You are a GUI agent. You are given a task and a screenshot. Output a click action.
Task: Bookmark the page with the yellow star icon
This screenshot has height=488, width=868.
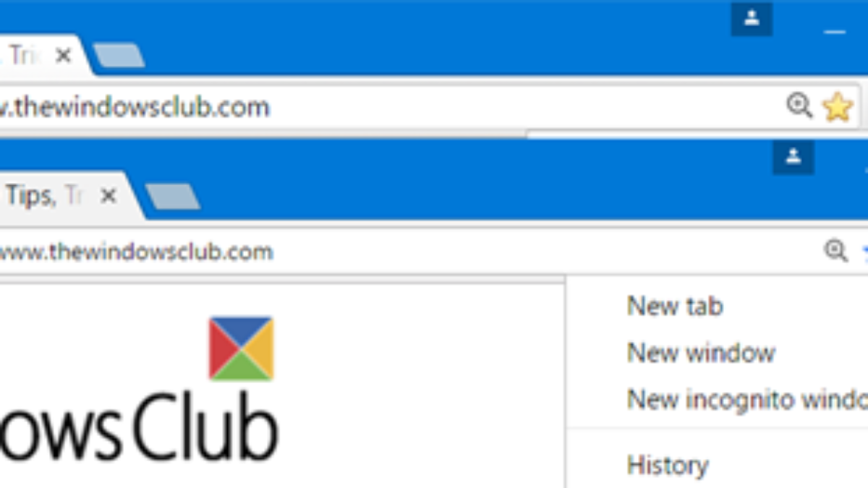click(838, 108)
